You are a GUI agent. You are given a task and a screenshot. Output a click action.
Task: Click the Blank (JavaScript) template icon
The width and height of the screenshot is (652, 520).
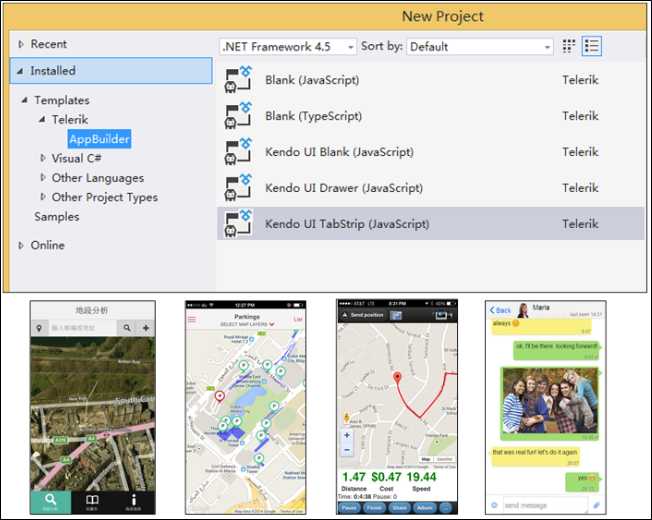click(x=238, y=79)
